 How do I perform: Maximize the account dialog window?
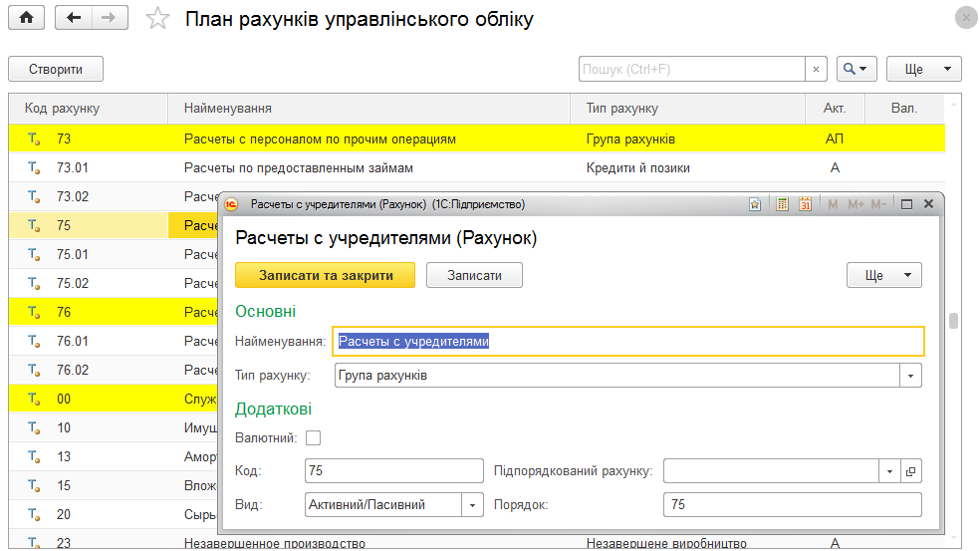906,204
